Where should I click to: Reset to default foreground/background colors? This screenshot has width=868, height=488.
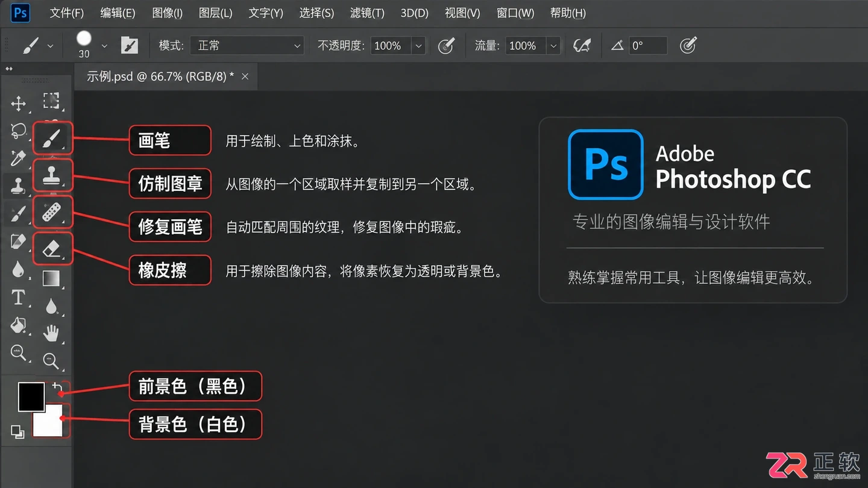tap(17, 431)
